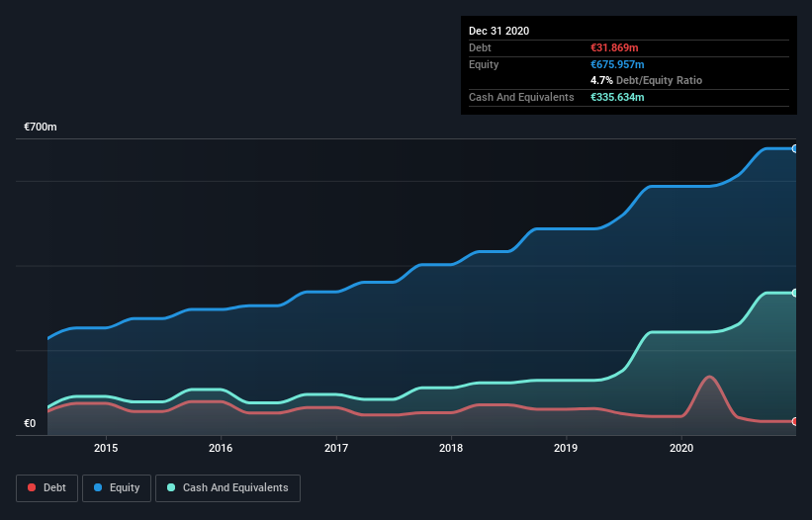Click the Cash And Equivalents label in tooltip

521,97
